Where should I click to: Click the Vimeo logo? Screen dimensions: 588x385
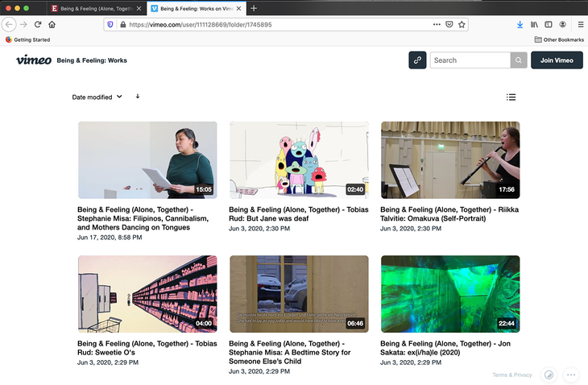pyautogui.click(x=34, y=60)
